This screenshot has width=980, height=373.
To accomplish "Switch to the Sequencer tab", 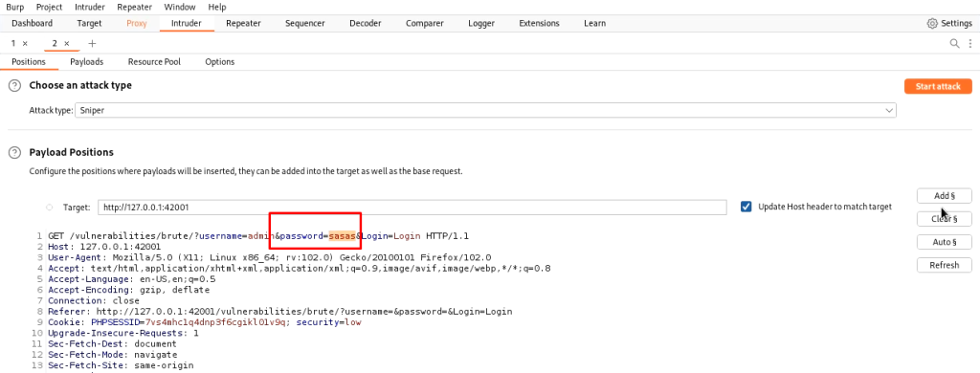I will click(305, 23).
